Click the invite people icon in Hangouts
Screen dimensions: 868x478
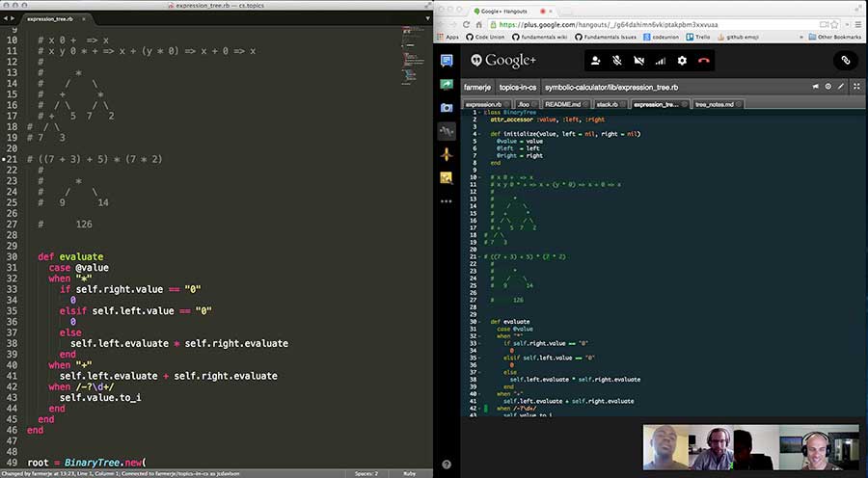point(596,60)
